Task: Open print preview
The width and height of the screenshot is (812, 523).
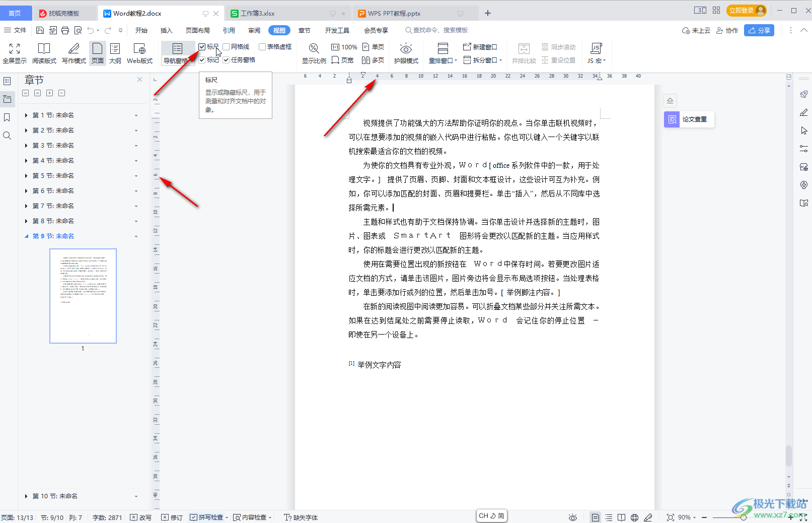Action: (x=78, y=30)
